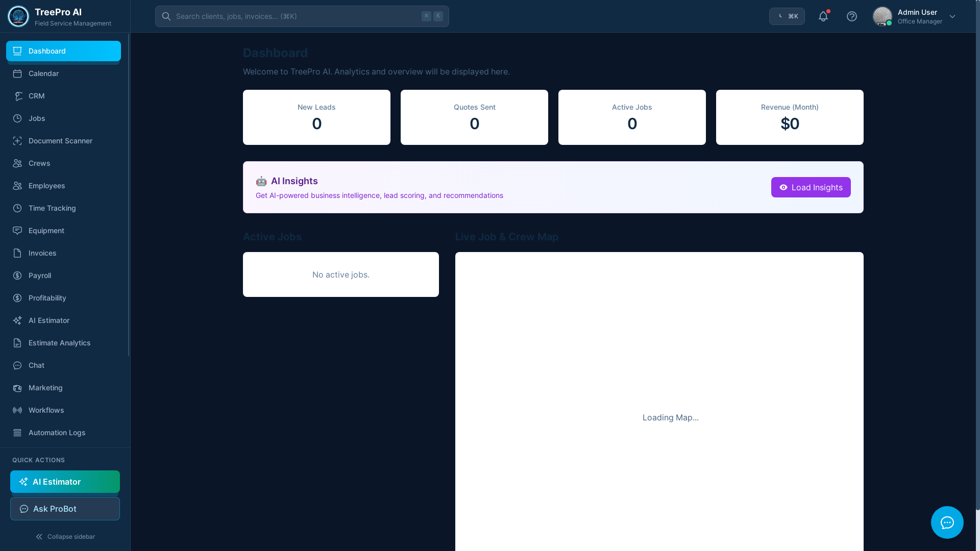Click the AI Estimator quick action button
980x551 pixels.
(x=65, y=482)
